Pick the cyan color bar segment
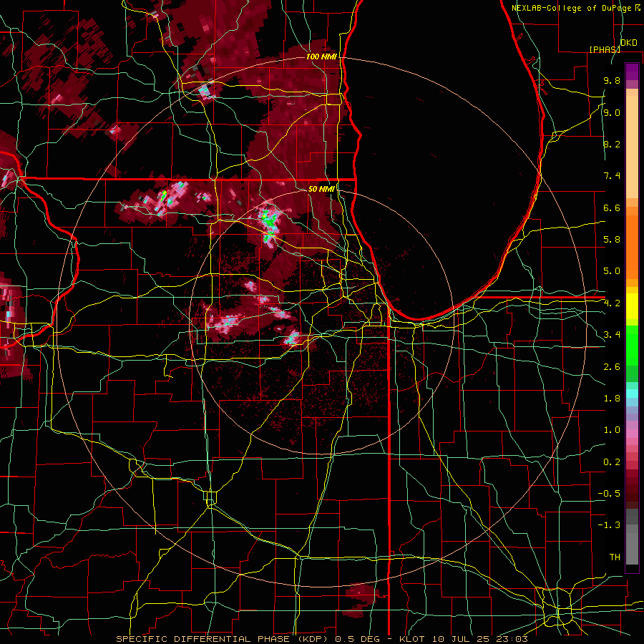This screenshot has width=644, height=644. [x=632, y=394]
